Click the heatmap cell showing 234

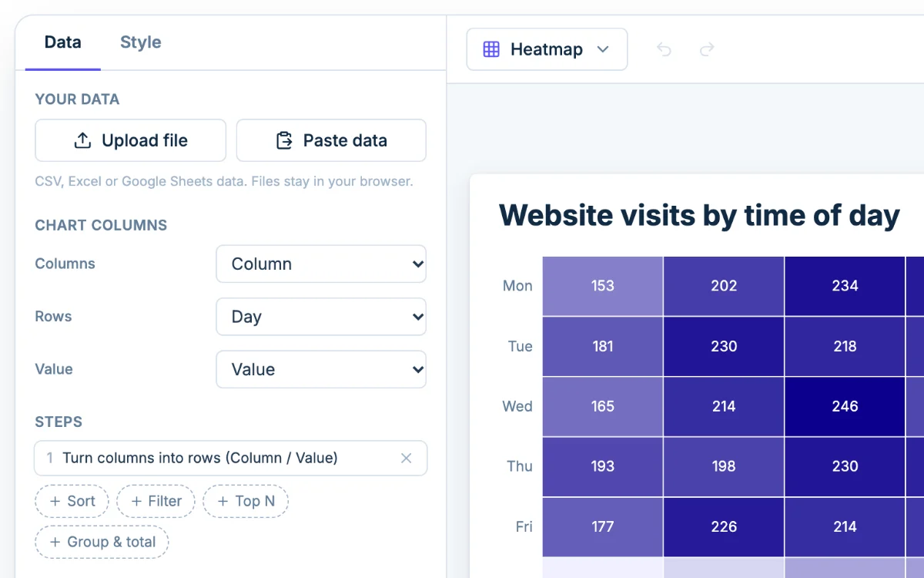point(845,286)
